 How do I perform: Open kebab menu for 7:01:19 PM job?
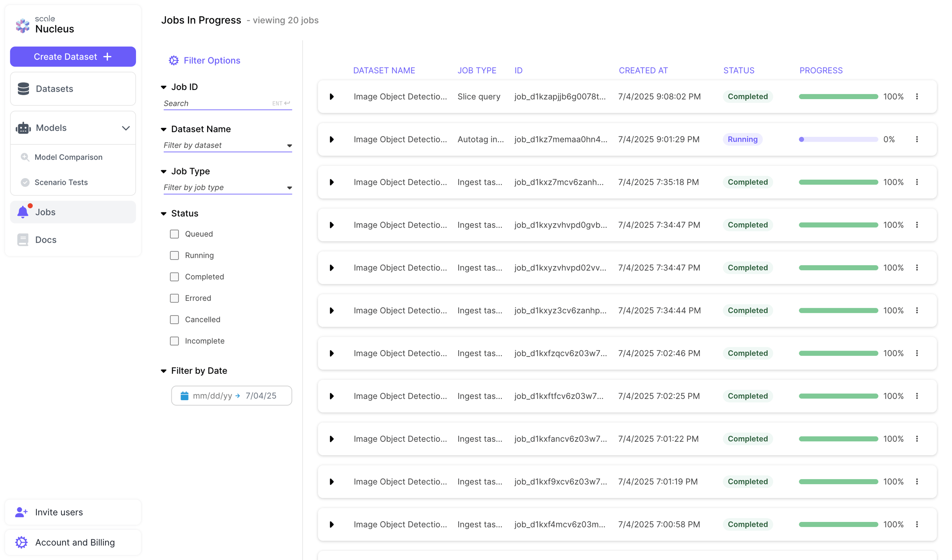[x=917, y=482]
